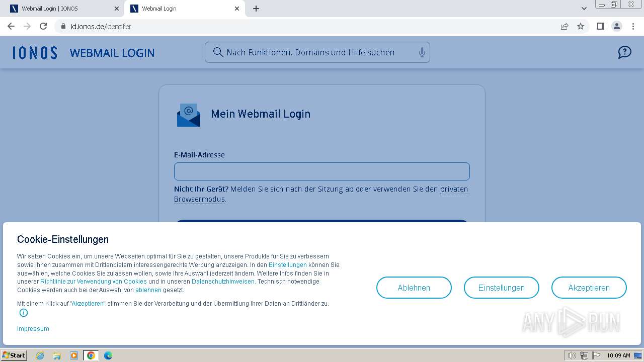Image resolution: width=644 pixels, height=362 pixels.
Task: Open the Impressum link
Action: pyautogui.click(x=33, y=329)
